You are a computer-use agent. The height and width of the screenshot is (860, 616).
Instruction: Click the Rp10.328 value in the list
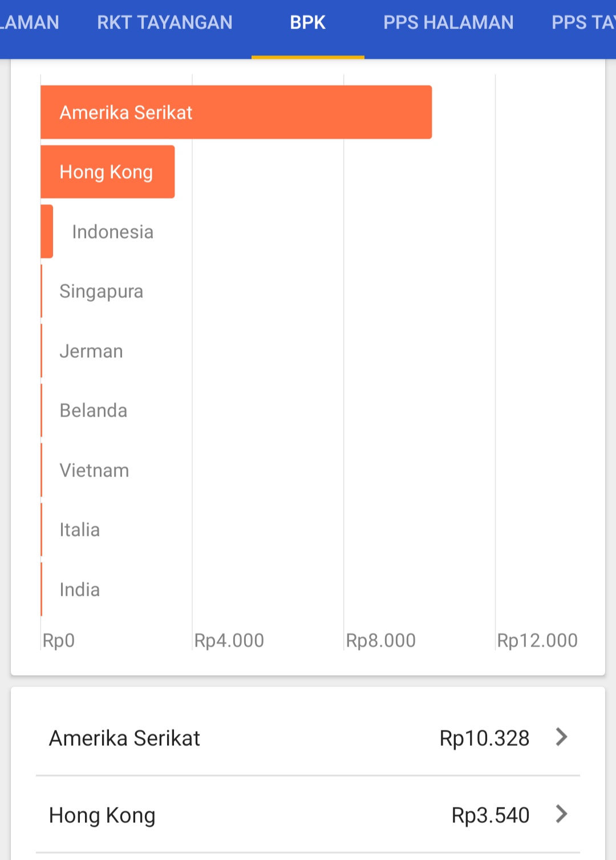click(x=484, y=738)
